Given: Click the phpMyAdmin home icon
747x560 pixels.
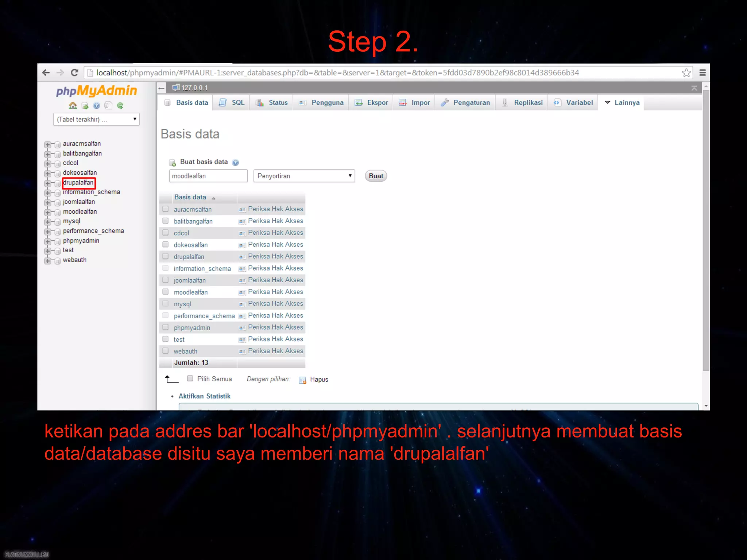Looking at the screenshot, I should [x=73, y=106].
